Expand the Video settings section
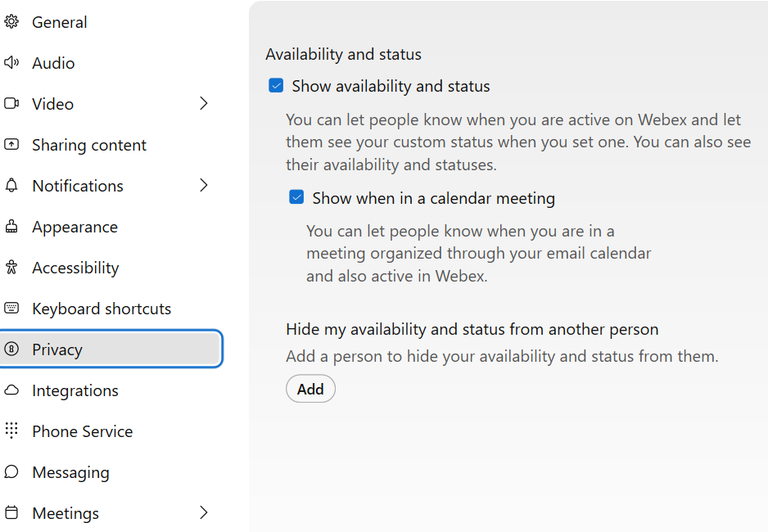The image size is (768, 532). coord(203,104)
